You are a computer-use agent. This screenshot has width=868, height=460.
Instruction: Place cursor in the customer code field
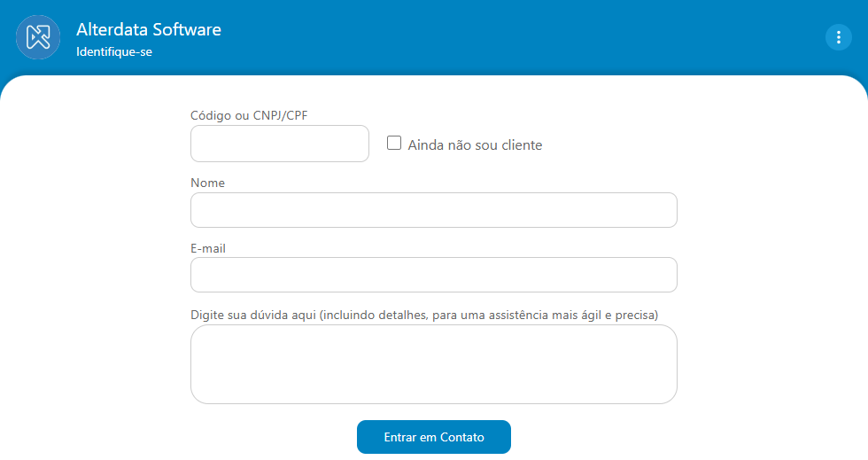[x=280, y=144]
